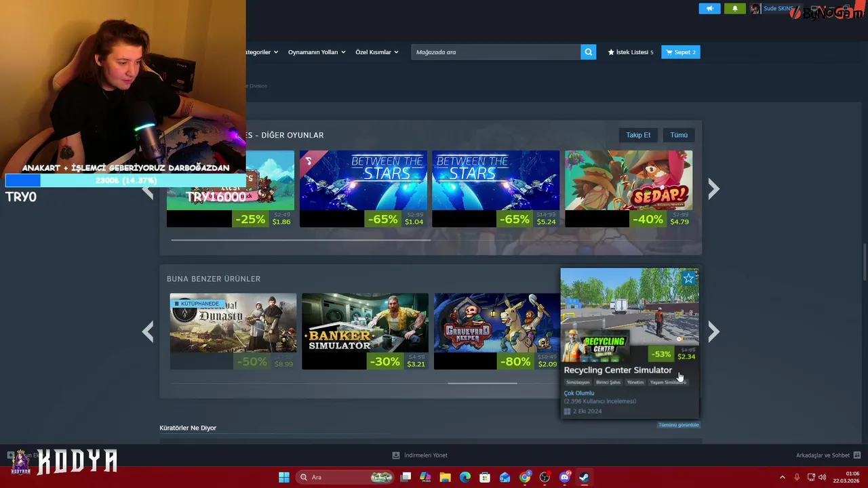The image size is (868, 488).
Task: Click the magnifier search button in store
Action: [589, 52]
